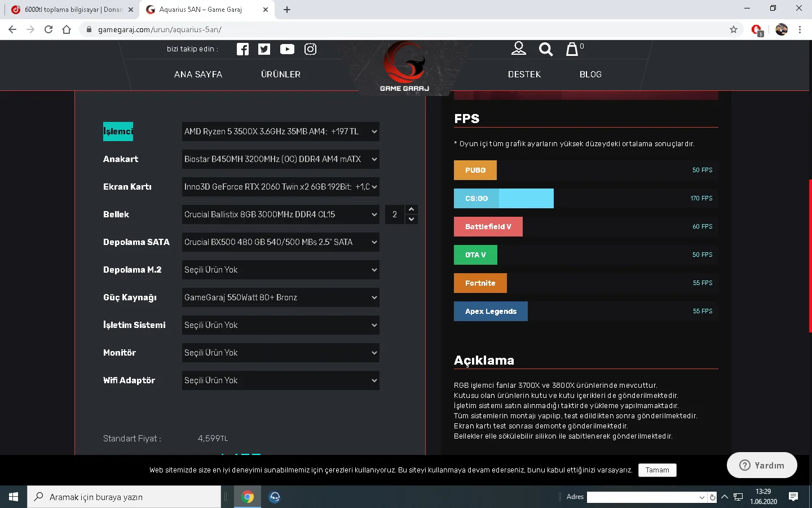Select the Aquarius 5AN – Game Garaj tab
Viewport: 812px width, 508px height.
pyautogui.click(x=206, y=10)
